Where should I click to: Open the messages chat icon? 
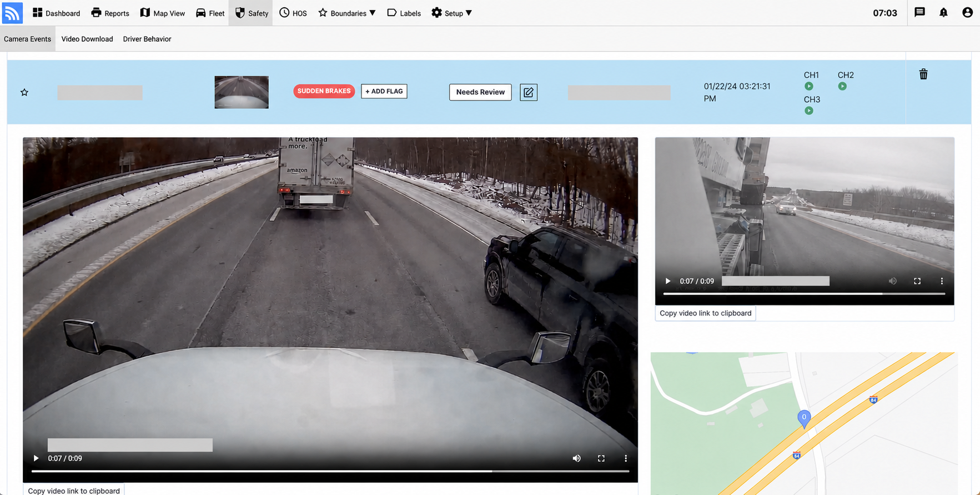coord(919,12)
